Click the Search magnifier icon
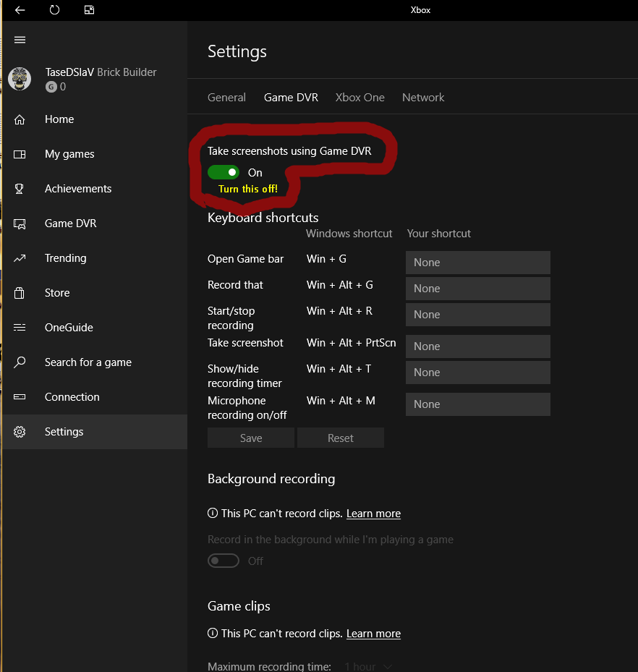 (20, 362)
